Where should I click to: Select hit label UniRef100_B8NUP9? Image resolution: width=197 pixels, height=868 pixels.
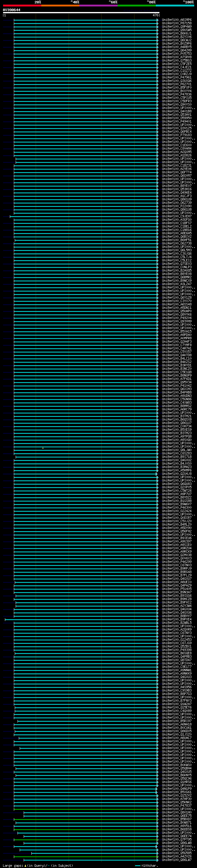176,375
